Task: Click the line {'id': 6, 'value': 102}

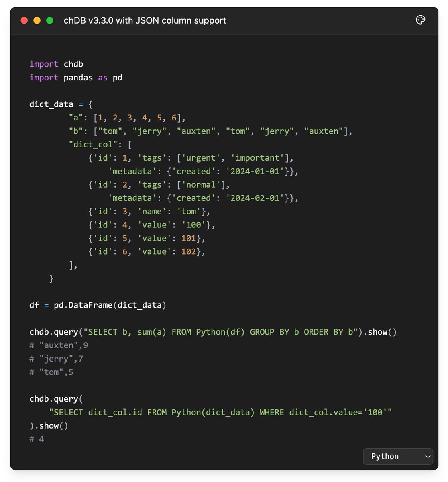Action: pyautogui.click(x=147, y=251)
